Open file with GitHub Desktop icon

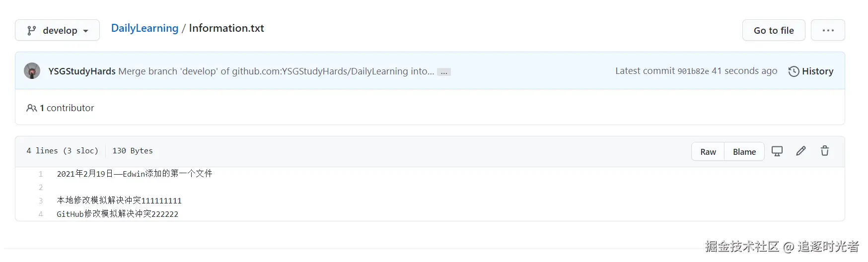click(777, 151)
